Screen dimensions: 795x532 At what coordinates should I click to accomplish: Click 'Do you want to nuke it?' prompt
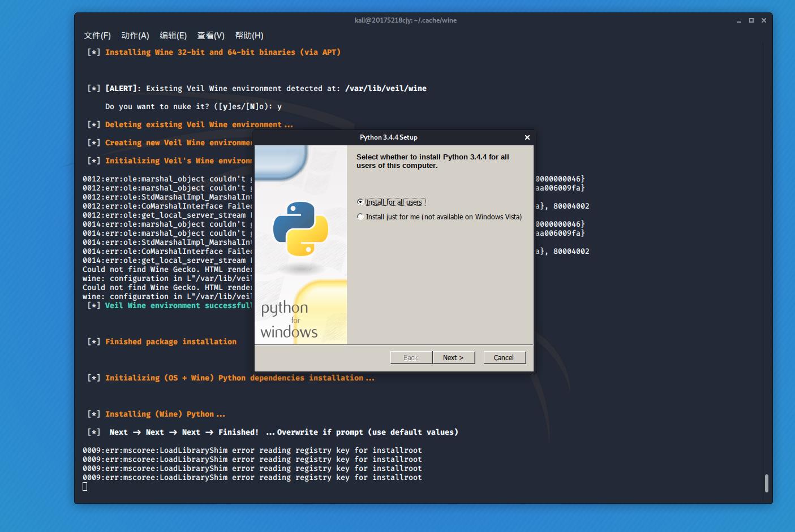click(194, 106)
